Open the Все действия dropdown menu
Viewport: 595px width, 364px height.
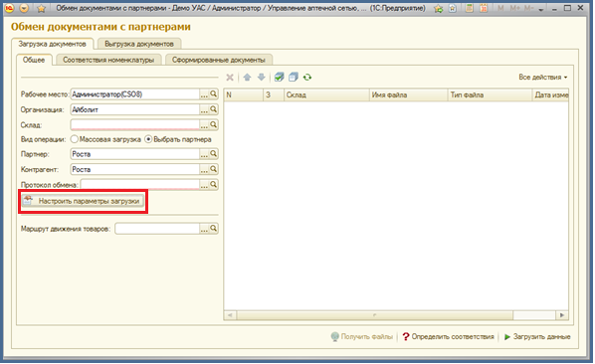[x=543, y=77]
